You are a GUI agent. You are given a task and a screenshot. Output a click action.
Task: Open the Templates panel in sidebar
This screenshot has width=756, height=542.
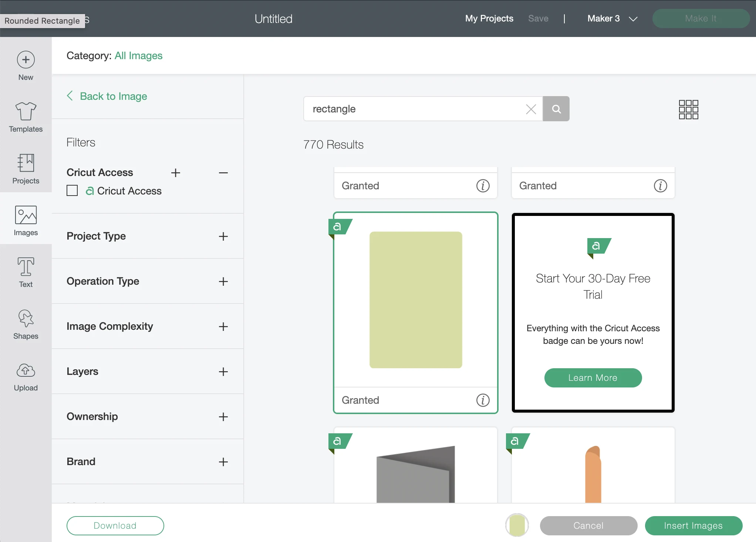click(x=26, y=118)
